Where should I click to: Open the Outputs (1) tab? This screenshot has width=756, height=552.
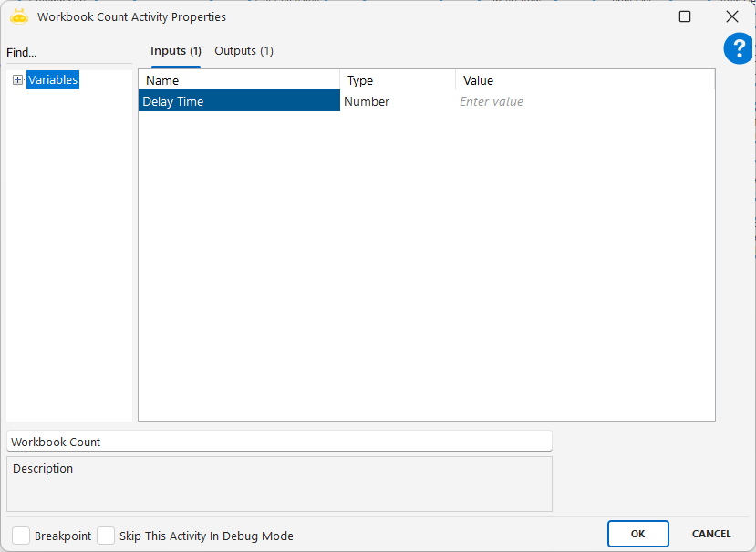243,51
